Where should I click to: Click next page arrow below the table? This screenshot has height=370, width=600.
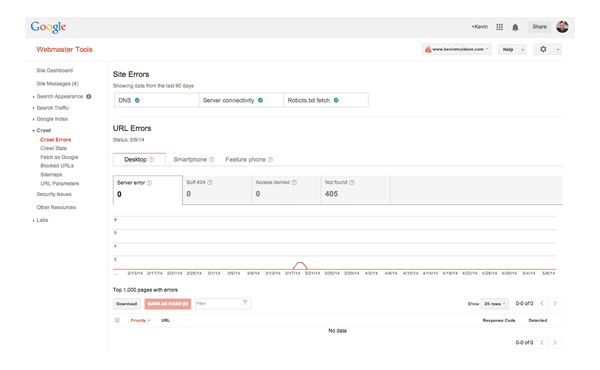pos(555,342)
